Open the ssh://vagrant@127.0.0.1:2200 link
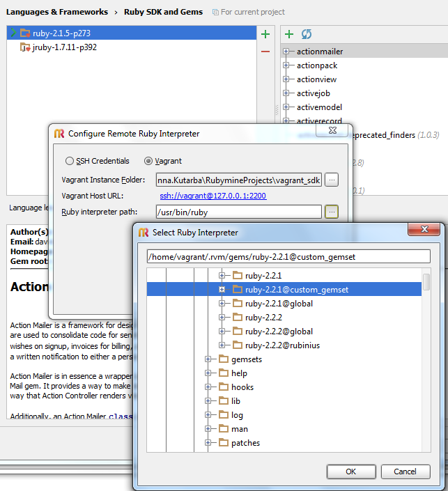Image resolution: width=448 pixels, height=491 pixels. 213,196
